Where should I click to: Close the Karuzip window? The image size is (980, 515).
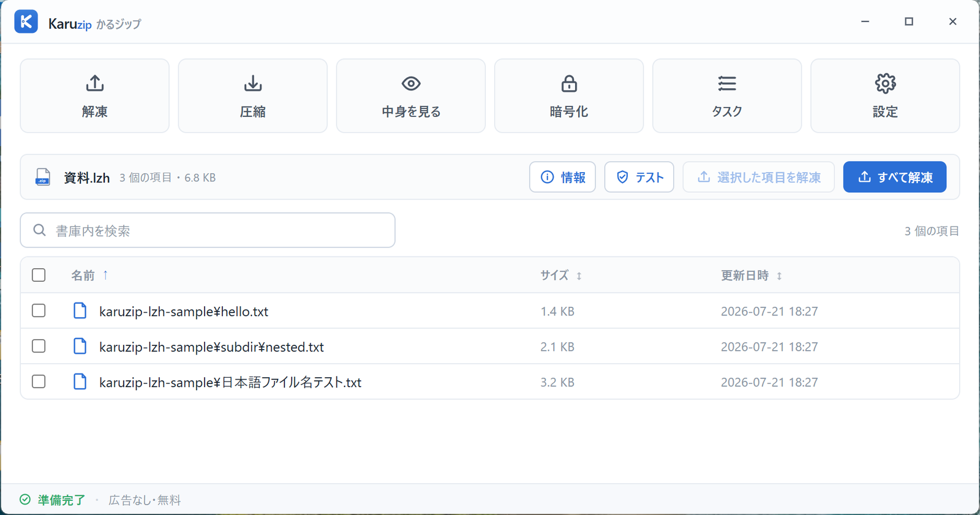(952, 21)
